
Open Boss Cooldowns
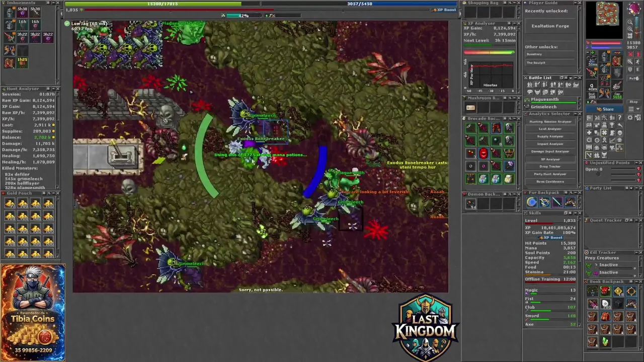550,182
